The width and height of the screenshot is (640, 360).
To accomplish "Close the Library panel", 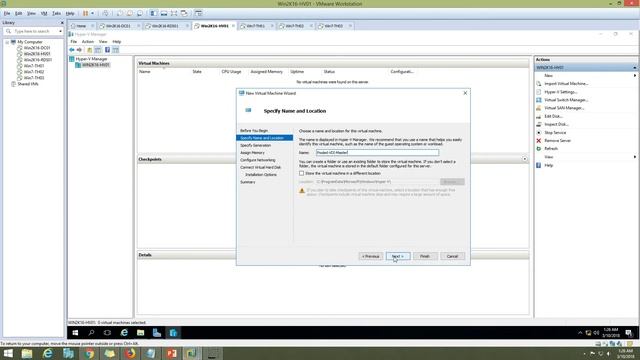I will (x=62, y=23).
